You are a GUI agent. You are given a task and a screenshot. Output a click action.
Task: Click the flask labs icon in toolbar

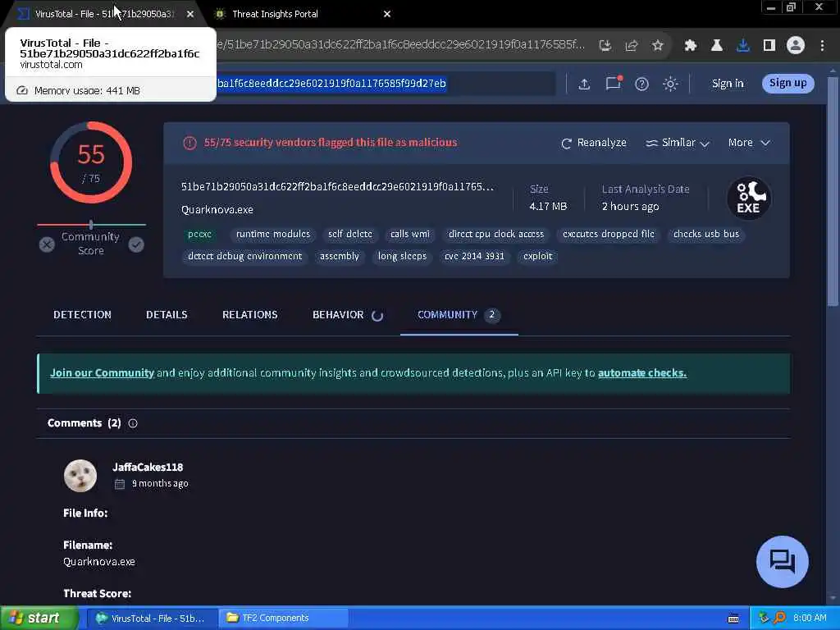point(717,46)
